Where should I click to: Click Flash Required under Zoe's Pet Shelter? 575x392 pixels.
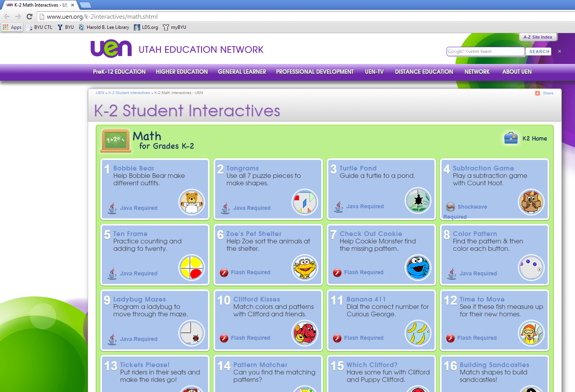[251, 272]
